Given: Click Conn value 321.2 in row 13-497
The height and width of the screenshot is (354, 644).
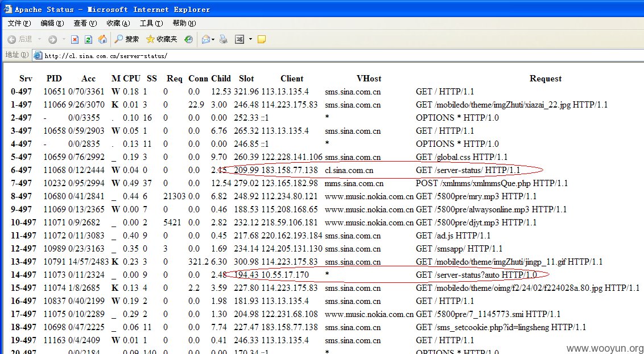Looking at the screenshot, I should click(x=199, y=262).
